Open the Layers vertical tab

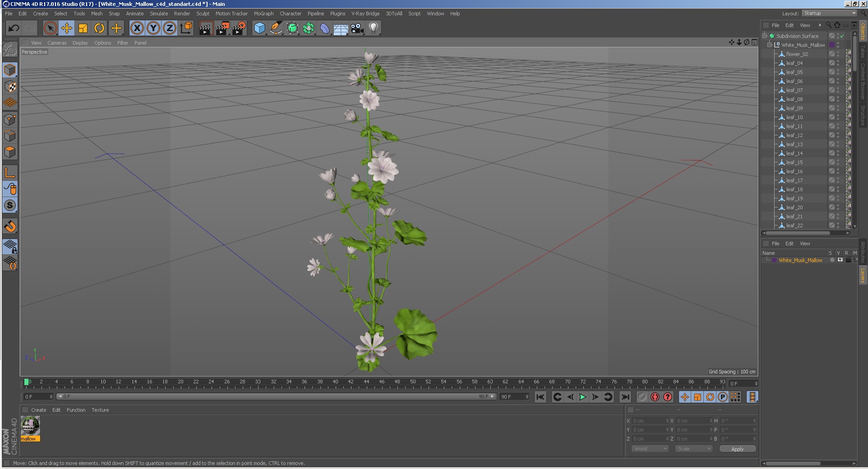[x=863, y=276]
